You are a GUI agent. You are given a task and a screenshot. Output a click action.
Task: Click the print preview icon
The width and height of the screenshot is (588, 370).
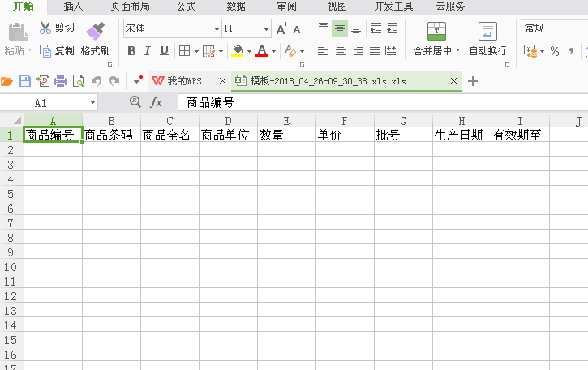point(78,81)
